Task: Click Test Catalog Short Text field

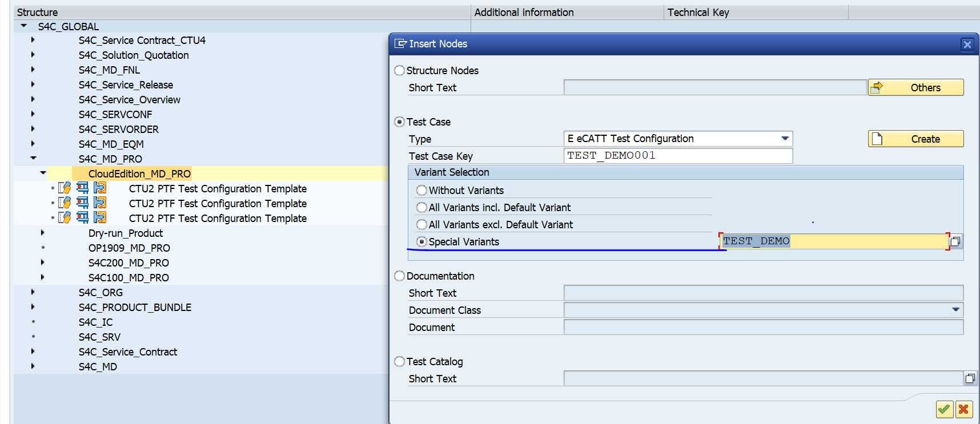Action: (x=763, y=378)
